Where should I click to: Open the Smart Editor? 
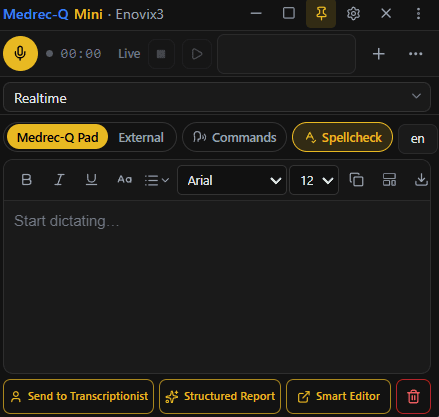[x=338, y=396]
